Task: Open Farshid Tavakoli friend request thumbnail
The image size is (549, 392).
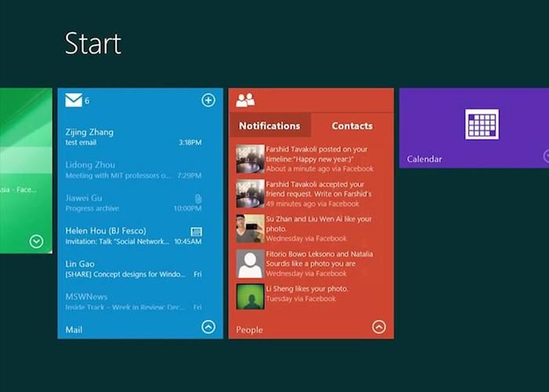Action: (x=250, y=194)
